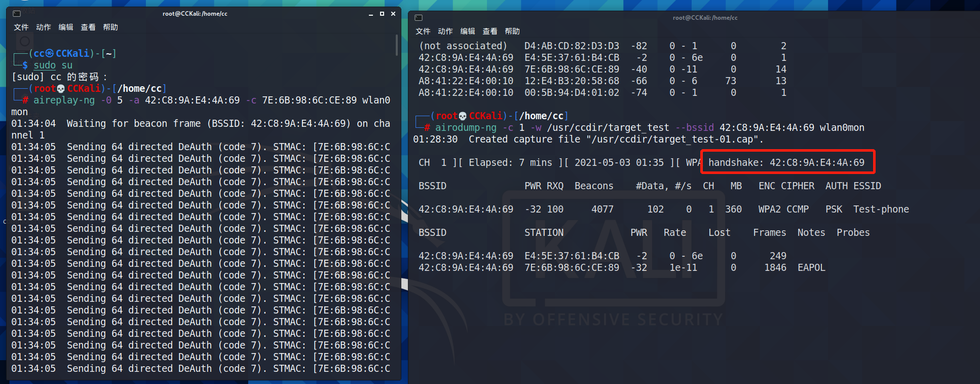Click the Beacons column header
Viewport: 980px width, 384px height.
[594, 186]
